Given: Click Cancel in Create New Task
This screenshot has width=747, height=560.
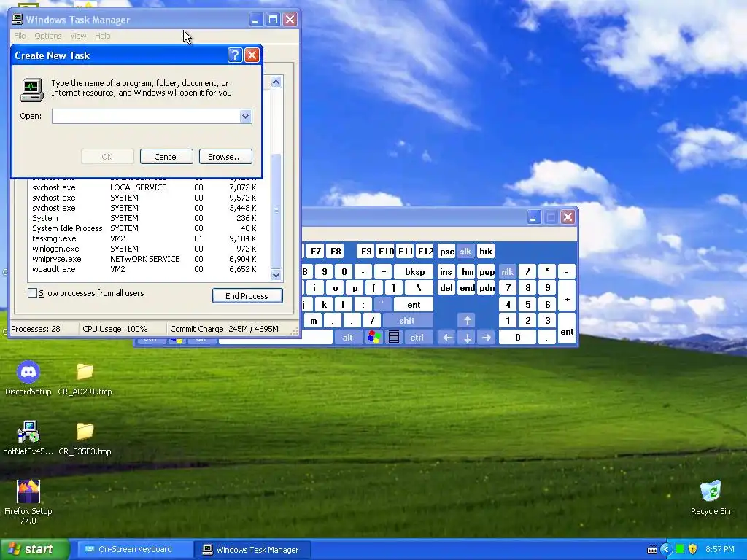Looking at the screenshot, I should click(166, 156).
